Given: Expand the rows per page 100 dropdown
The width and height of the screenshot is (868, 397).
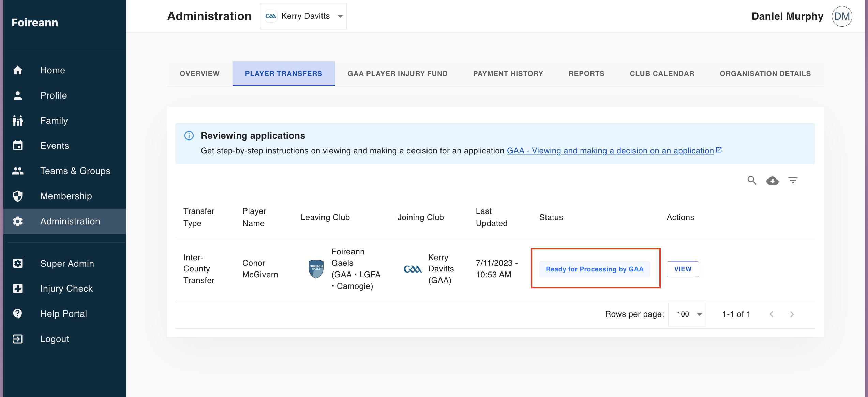Looking at the screenshot, I should [687, 314].
